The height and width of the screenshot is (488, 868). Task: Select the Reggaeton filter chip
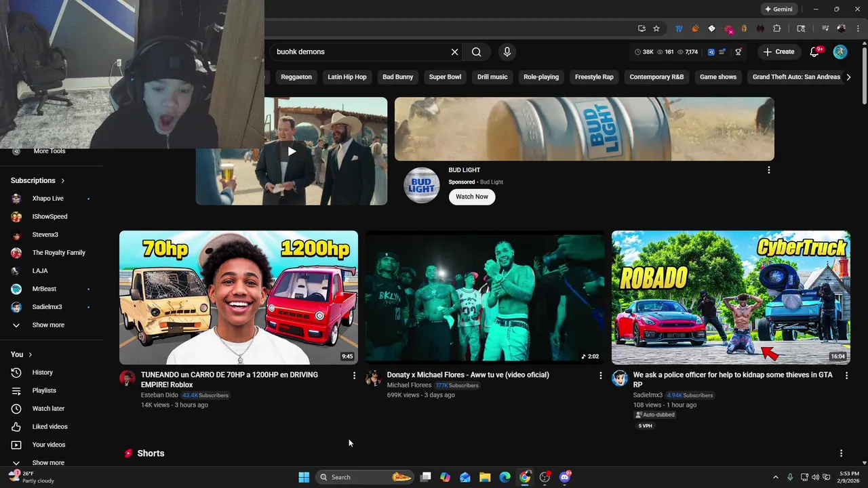click(296, 77)
